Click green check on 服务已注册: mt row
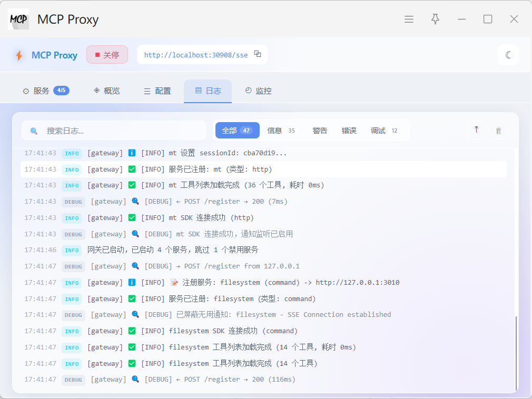Viewport: 532px width, 399px height. [132, 169]
